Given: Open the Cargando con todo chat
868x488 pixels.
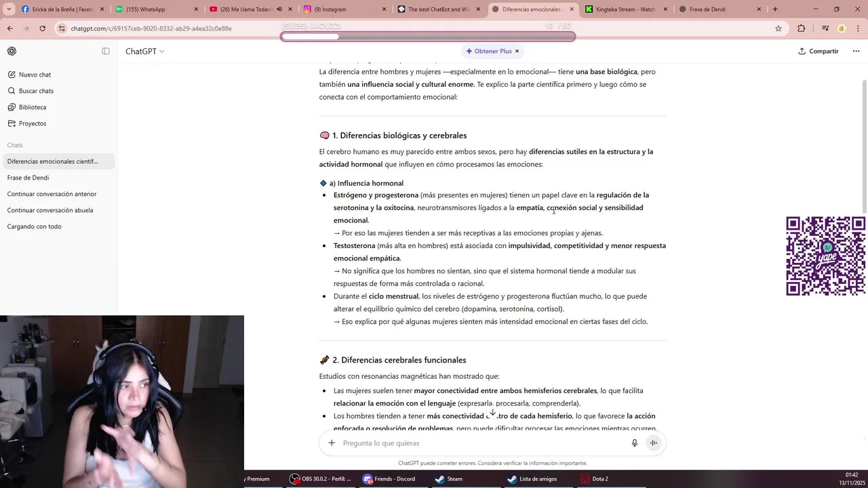Looking at the screenshot, I should click(x=58, y=226).
